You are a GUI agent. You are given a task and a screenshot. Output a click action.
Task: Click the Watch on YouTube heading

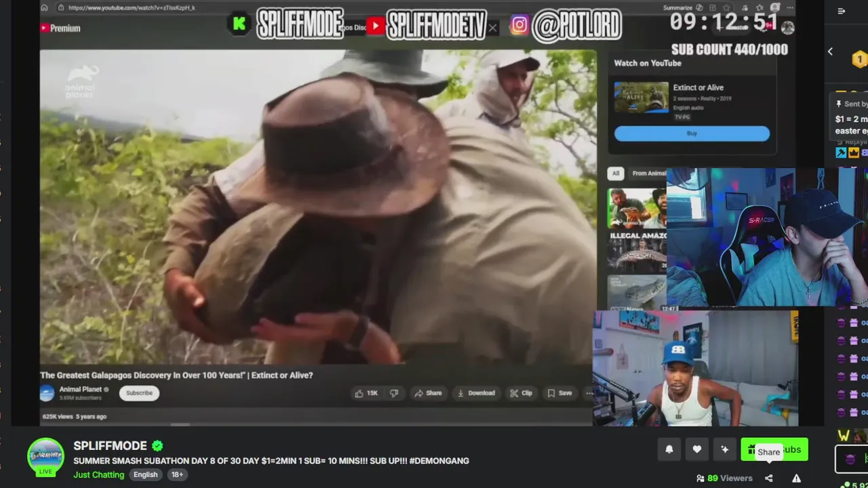[648, 63]
